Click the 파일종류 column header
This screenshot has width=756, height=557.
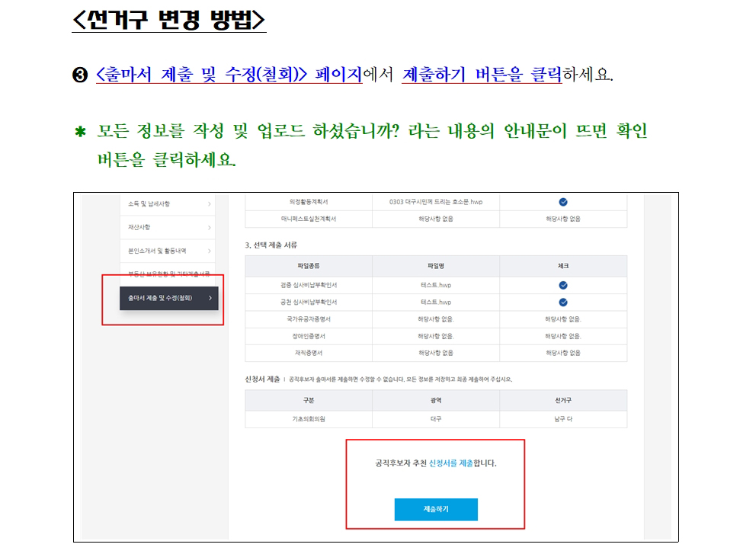click(309, 266)
